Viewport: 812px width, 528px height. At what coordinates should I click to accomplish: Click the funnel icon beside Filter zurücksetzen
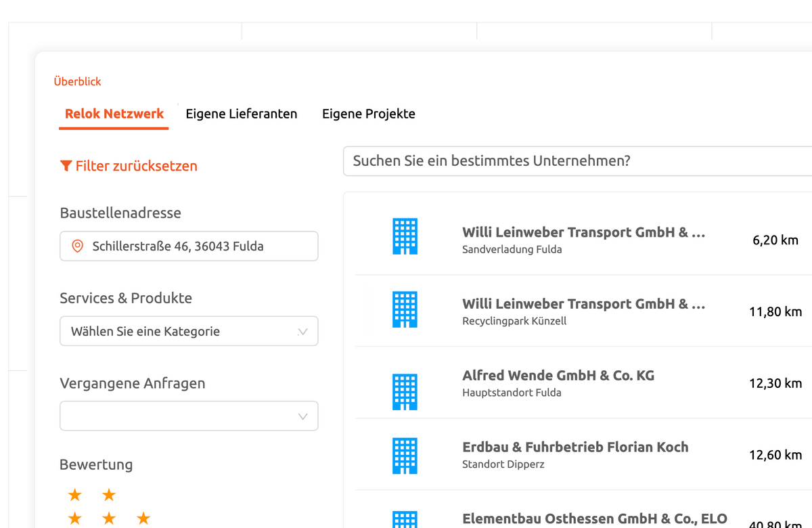tap(66, 166)
